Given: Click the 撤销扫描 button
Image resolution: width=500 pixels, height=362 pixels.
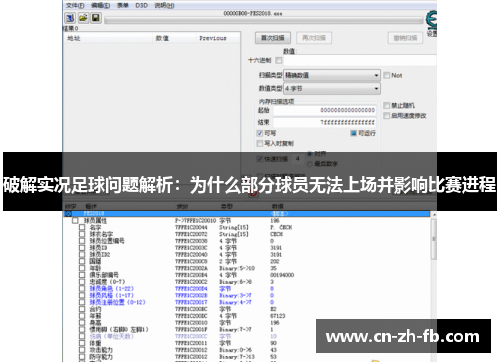Looking at the screenshot, I should 405,38.
